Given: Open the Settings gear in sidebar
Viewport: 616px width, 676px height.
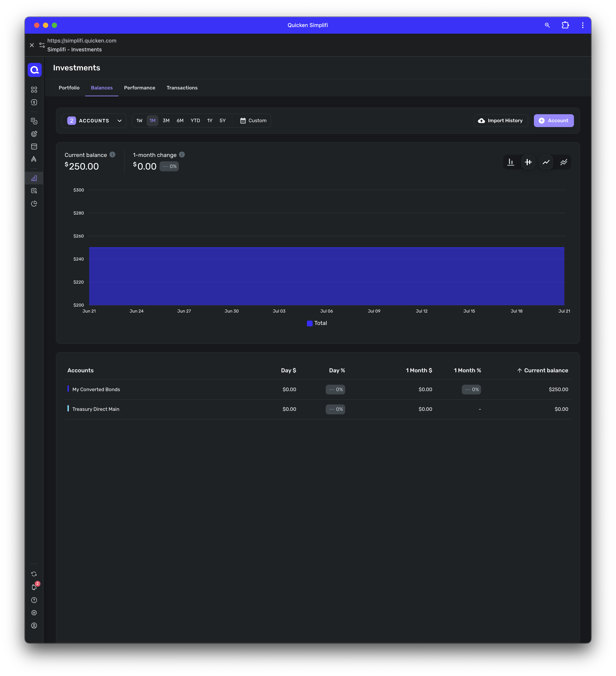Looking at the screenshot, I should (34, 613).
